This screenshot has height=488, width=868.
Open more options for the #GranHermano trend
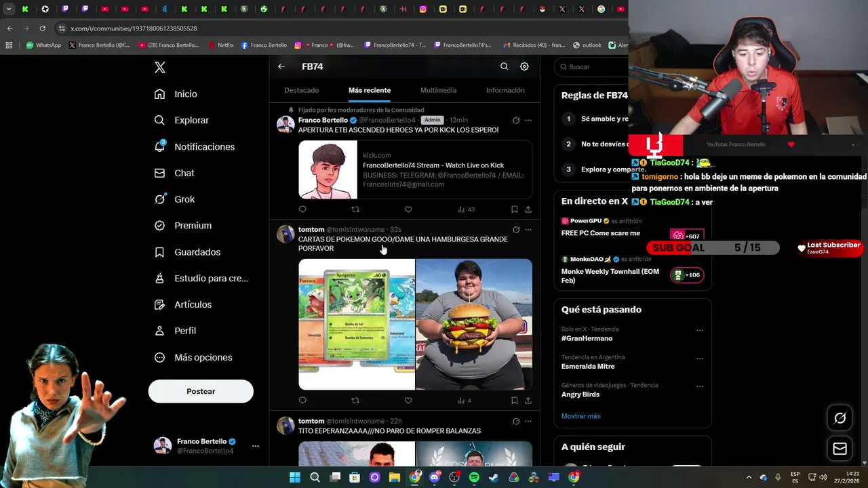tap(700, 331)
